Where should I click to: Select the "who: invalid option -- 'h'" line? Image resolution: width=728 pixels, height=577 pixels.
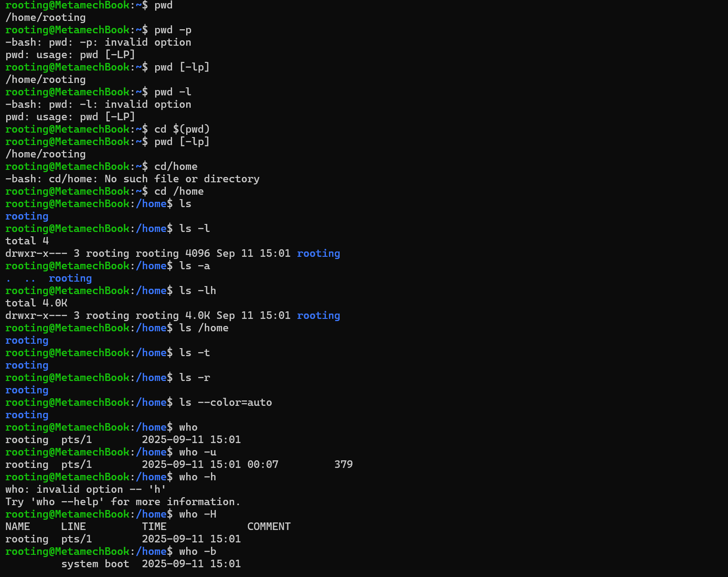(x=86, y=489)
